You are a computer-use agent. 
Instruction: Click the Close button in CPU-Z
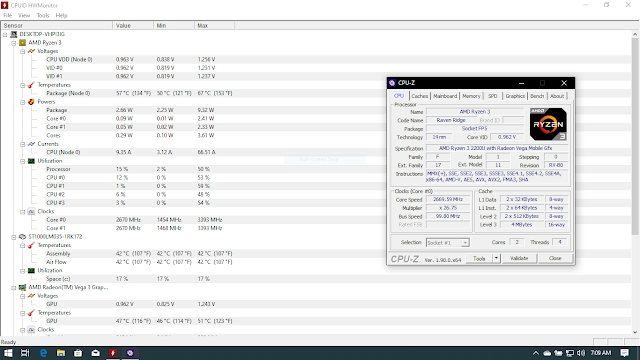pos(555,258)
